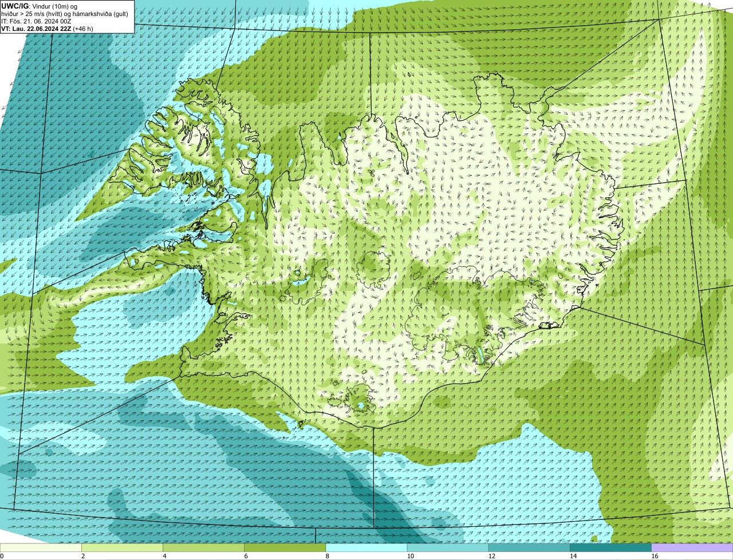
Task: Click the legend scale label '8'
Action: (x=328, y=556)
